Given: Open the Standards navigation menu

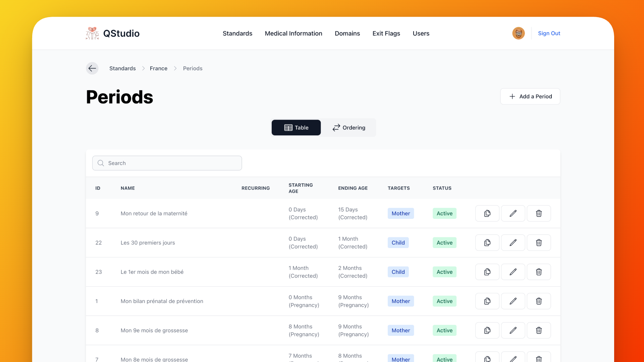Looking at the screenshot, I should (x=237, y=34).
